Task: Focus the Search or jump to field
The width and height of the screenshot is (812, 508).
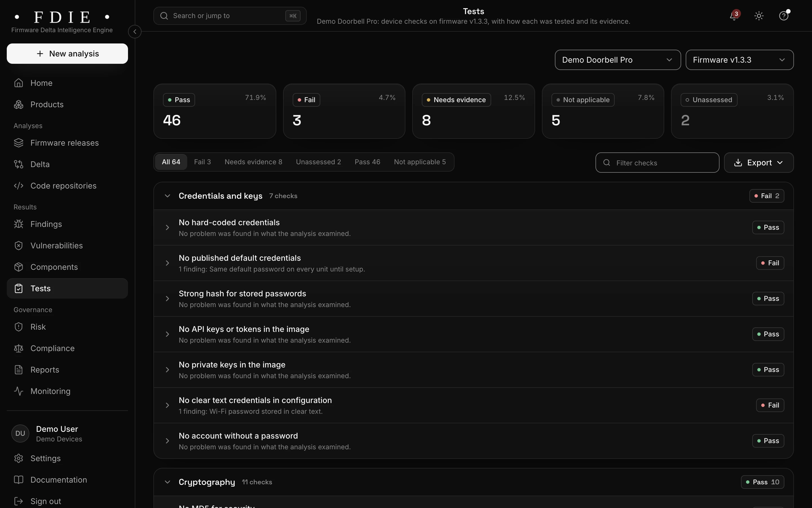Action: (230, 16)
